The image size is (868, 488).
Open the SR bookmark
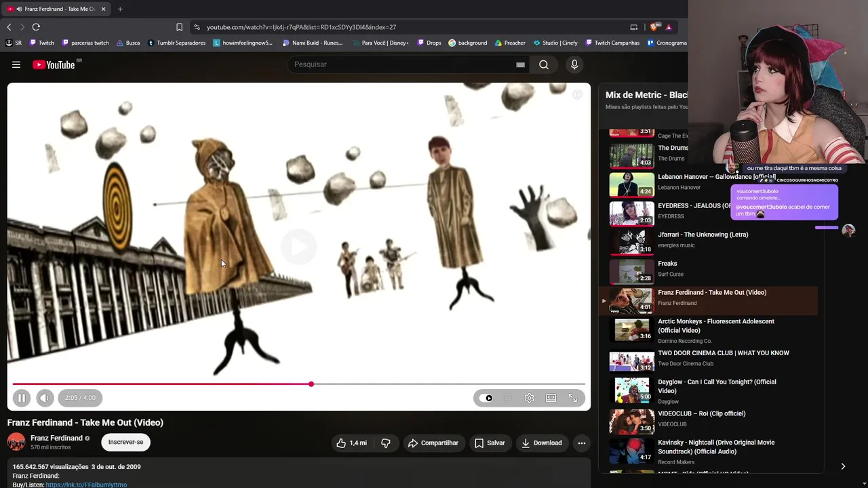[14, 43]
